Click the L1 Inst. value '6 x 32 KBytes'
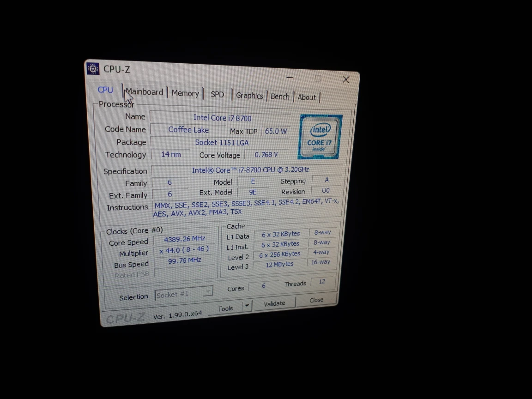 pyautogui.click(x=280, y=244)
